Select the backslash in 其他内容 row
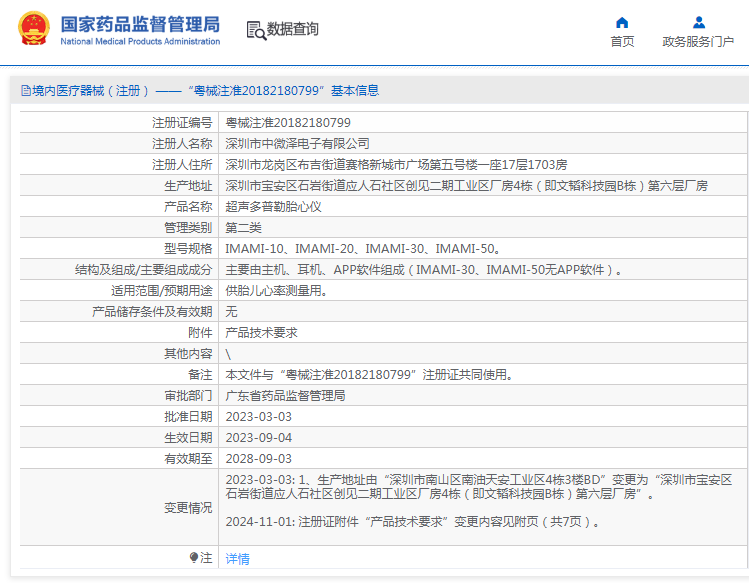The width and height of the screenshot is (749, 583). 228,354
